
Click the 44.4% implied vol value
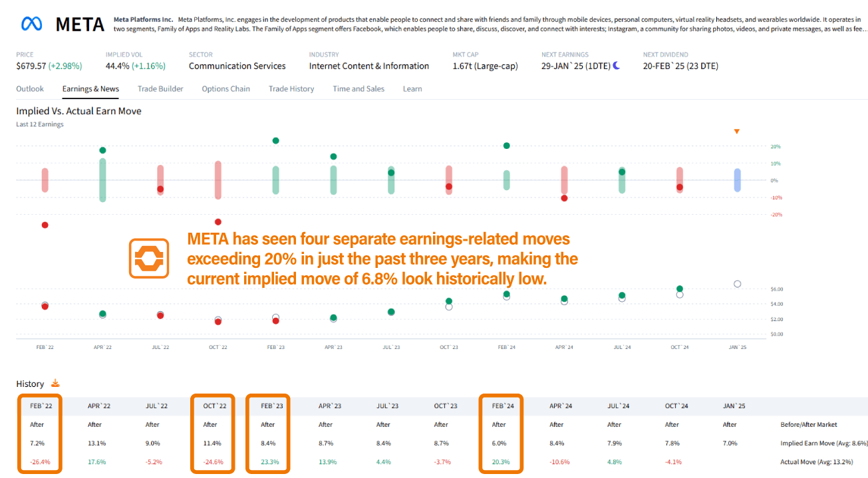click(x=118, y=66)
